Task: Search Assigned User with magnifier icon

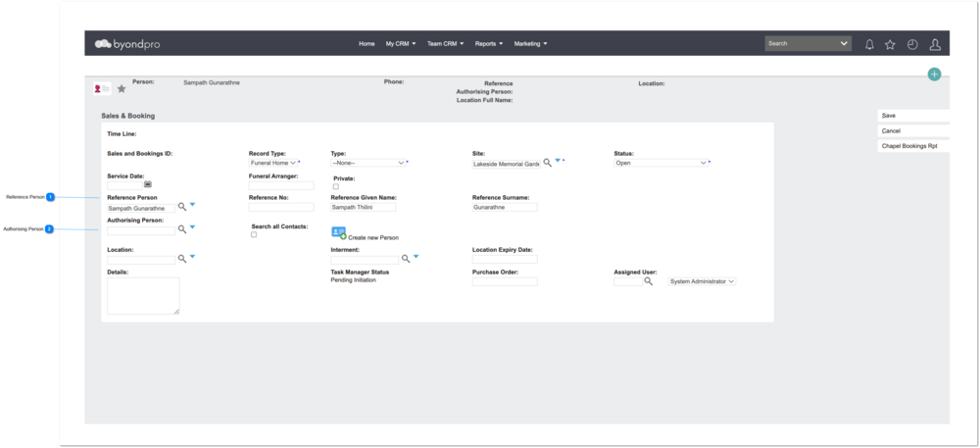Action: click(x=648, y=281)
